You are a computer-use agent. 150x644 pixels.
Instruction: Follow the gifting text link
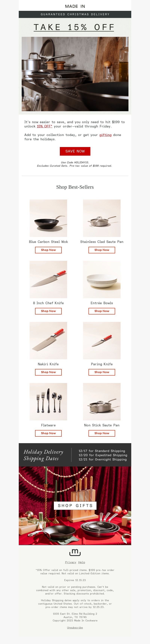105,135
